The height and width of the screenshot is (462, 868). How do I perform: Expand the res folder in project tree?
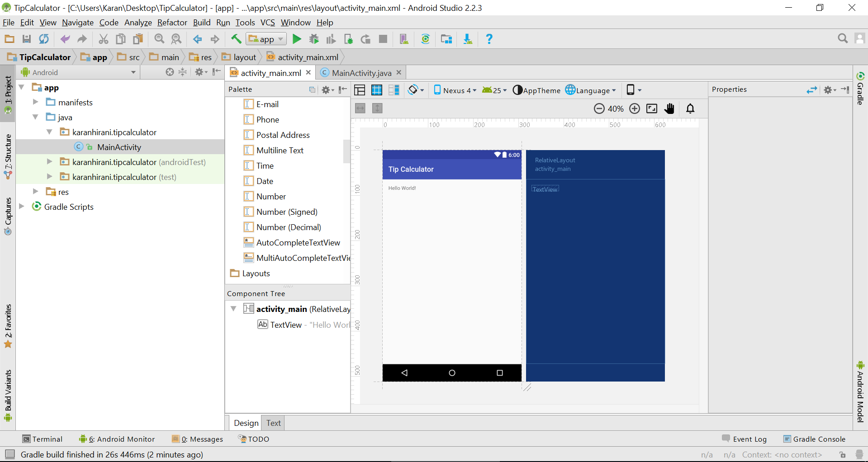[35, 192]
